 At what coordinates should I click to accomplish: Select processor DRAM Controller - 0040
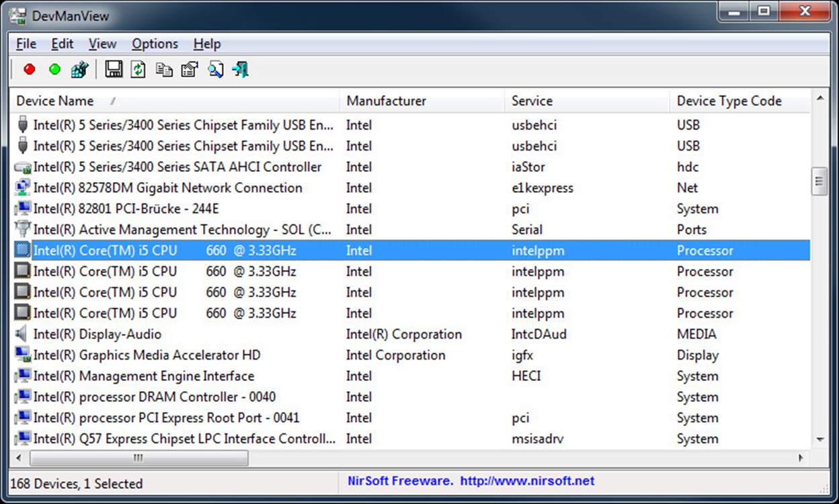tap(410, 396)
